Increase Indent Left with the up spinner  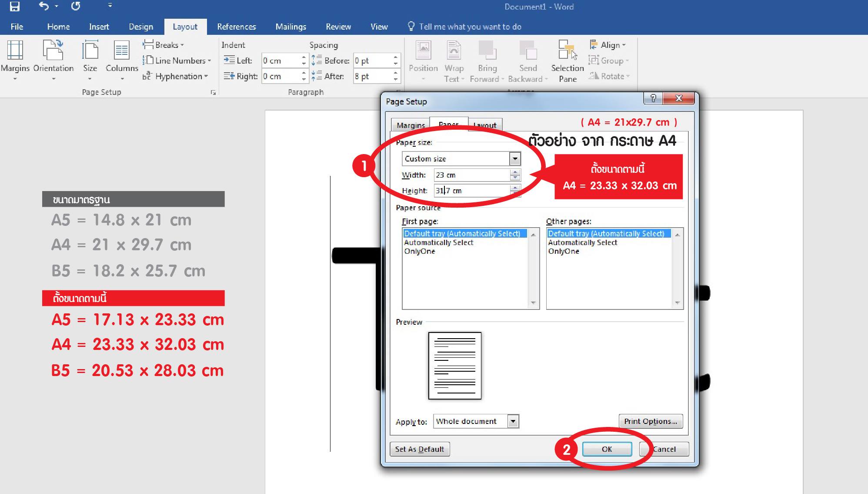click(304, 57)
